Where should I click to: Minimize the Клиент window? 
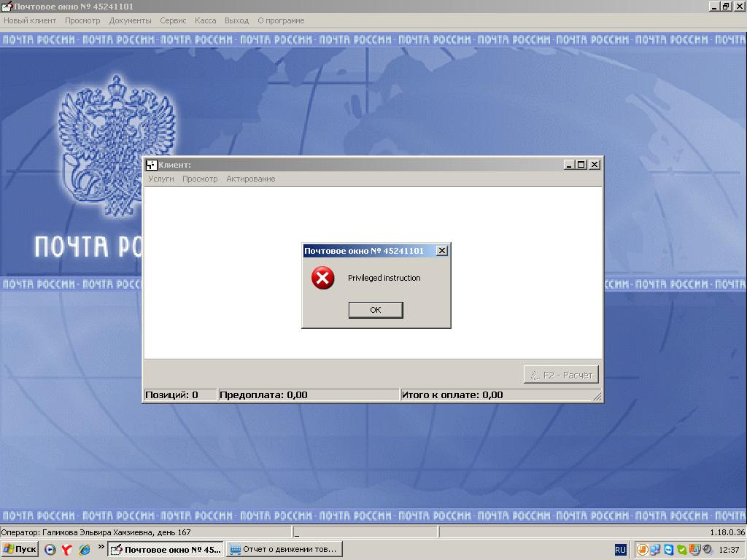point(569,164)
